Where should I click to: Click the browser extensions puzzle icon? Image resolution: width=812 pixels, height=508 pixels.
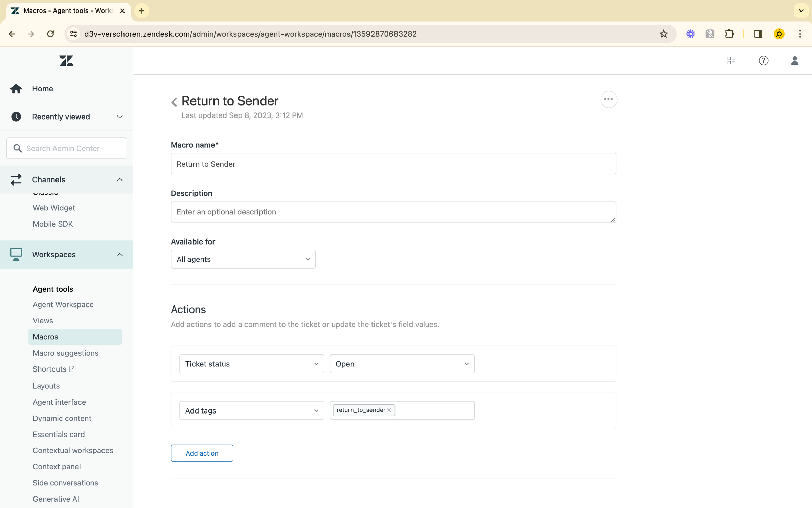(729, 34)
